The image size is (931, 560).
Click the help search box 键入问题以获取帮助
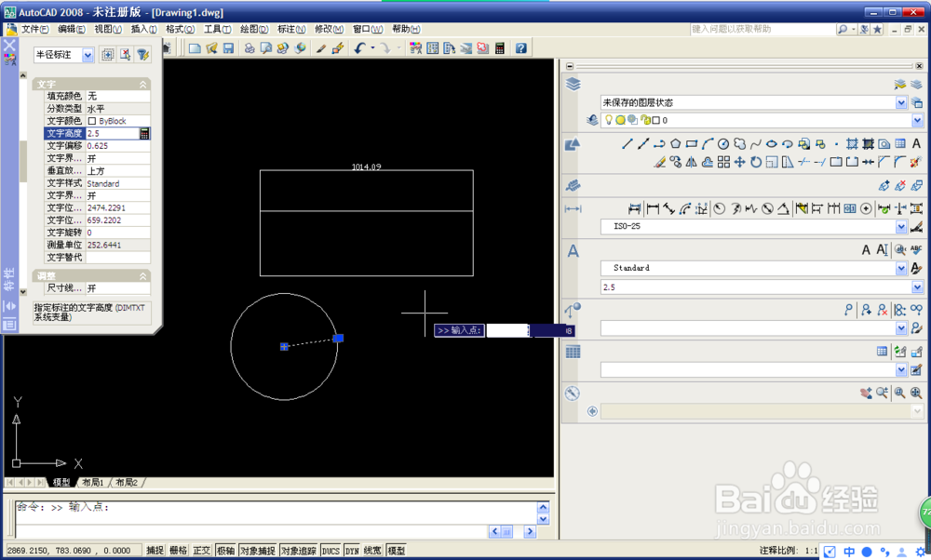click(x=762, y=29)
